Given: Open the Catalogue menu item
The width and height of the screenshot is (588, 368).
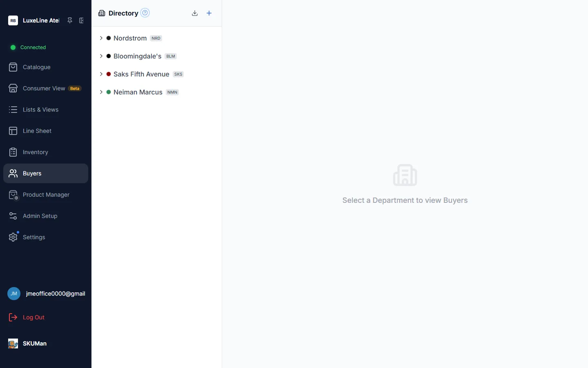Looking at the screenshot, I should click(x=46, y=67).
